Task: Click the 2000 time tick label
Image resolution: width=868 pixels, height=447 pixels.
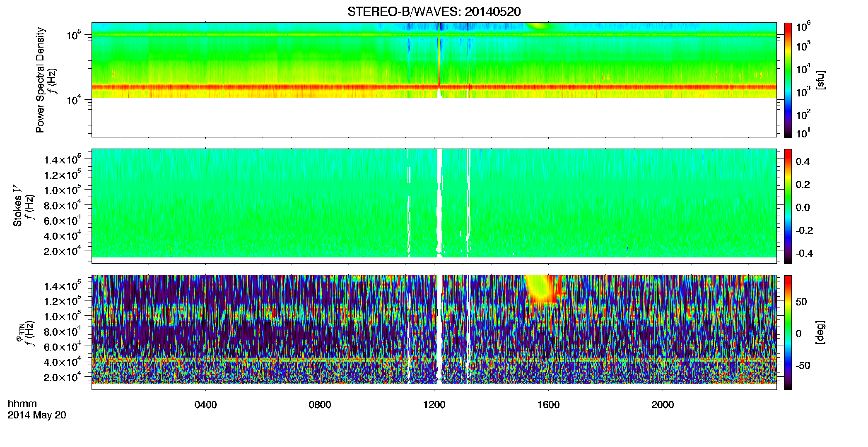Action: (x=663, y=405)
